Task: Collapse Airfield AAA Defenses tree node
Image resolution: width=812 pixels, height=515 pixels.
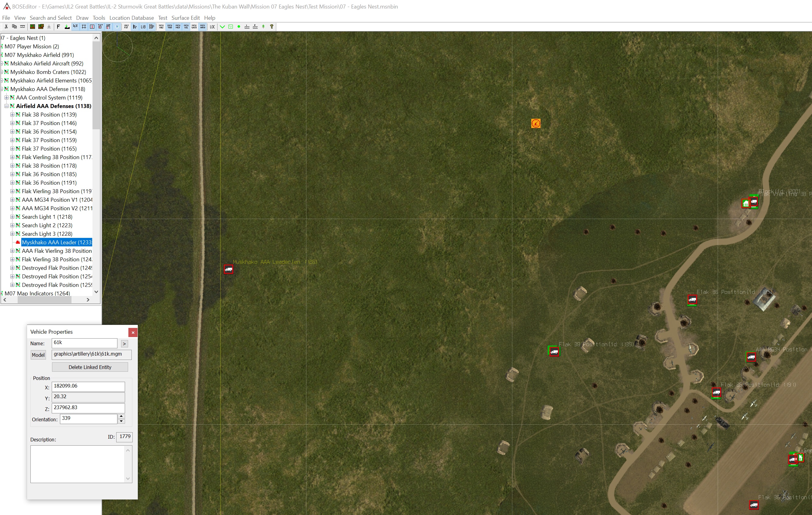Action: pos(6,106)
